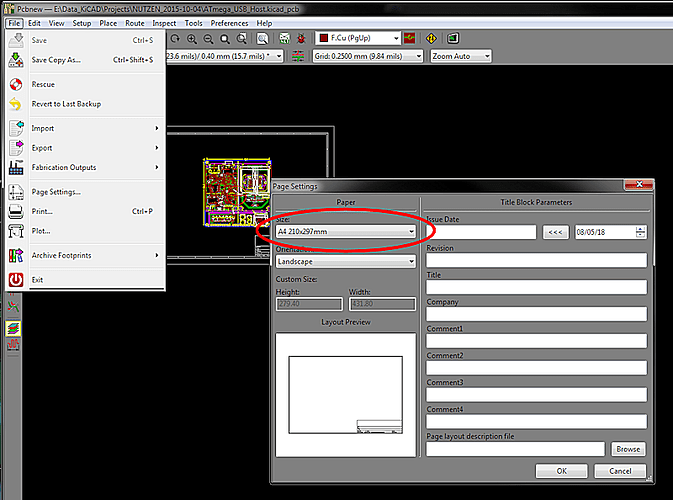673x500 pixels.
Task: Click the Revert to Last Backup arrow icon
Action: pos(15,104)
